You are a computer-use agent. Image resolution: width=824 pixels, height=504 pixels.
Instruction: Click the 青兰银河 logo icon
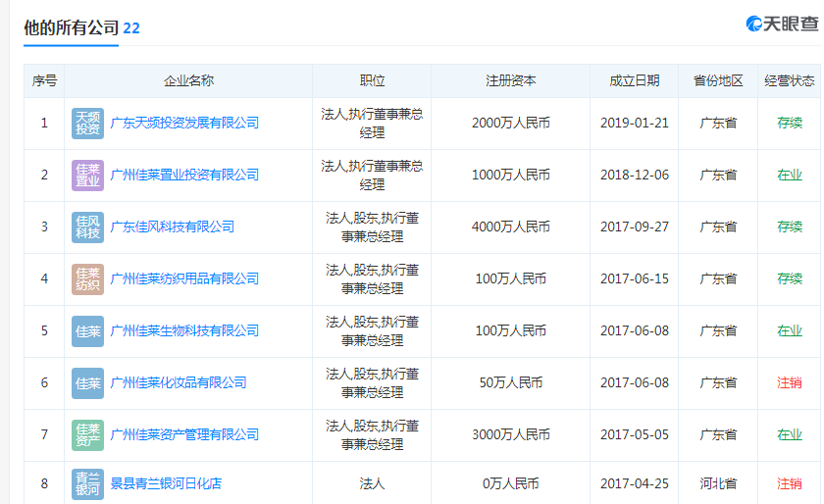coord(87,484)
